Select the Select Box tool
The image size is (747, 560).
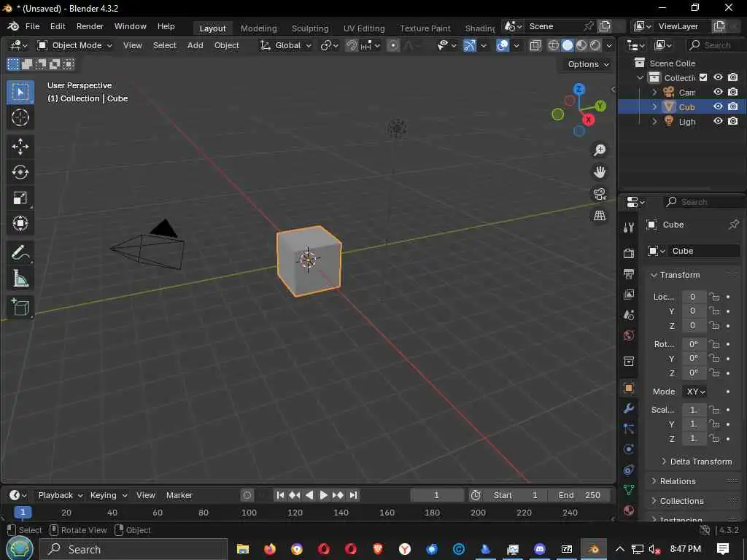(20, 91)
